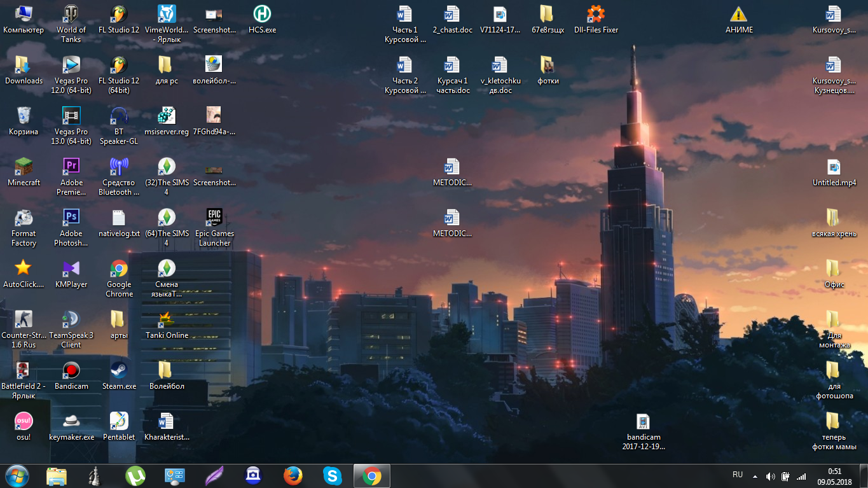
Task: Open the osu! game shortcut
Action: pyautogui.click(x=24, y=426)
